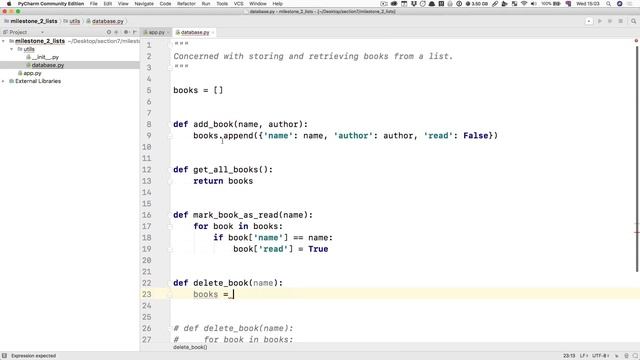Collapse the utils folder in tree
This screenshot has height=360, width=640.
click(x=11, y=49)
